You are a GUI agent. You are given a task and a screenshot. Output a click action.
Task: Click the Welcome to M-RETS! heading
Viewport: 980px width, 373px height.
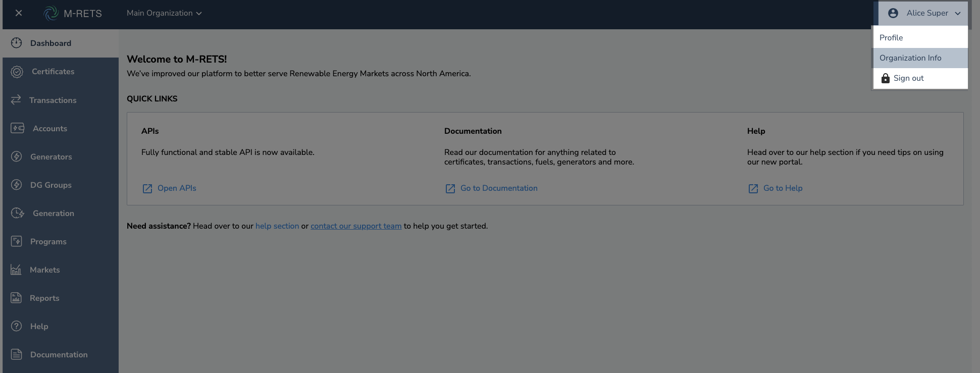point(177,59)
